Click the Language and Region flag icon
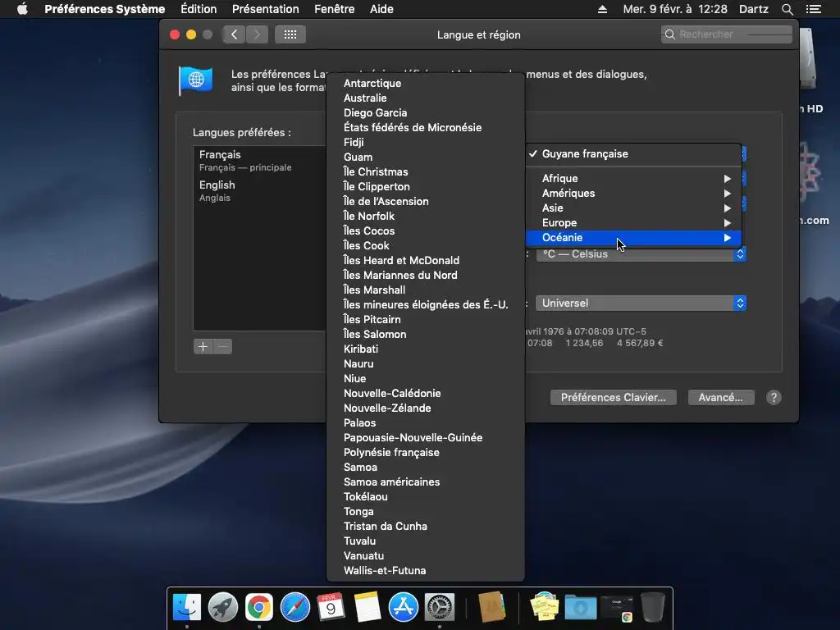 (196, 81)
